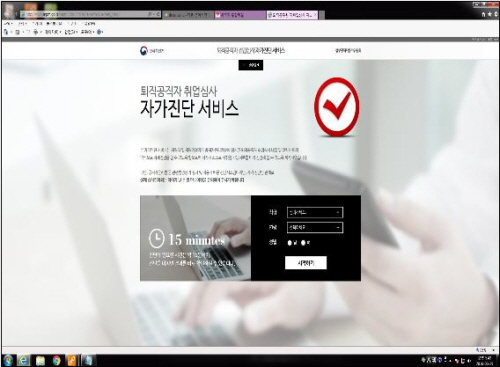Screen dimensions: 500x367
Task: Switch to the purple browser tab
Action: click(x=240, y=15)
